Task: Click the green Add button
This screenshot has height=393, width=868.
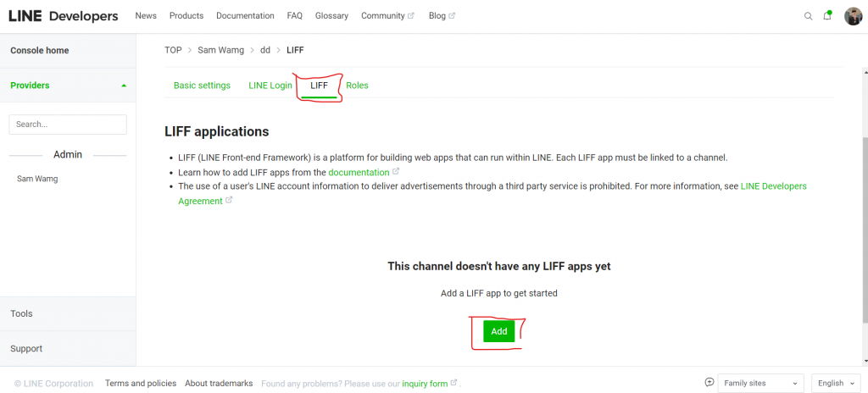Action: (498, 331)
